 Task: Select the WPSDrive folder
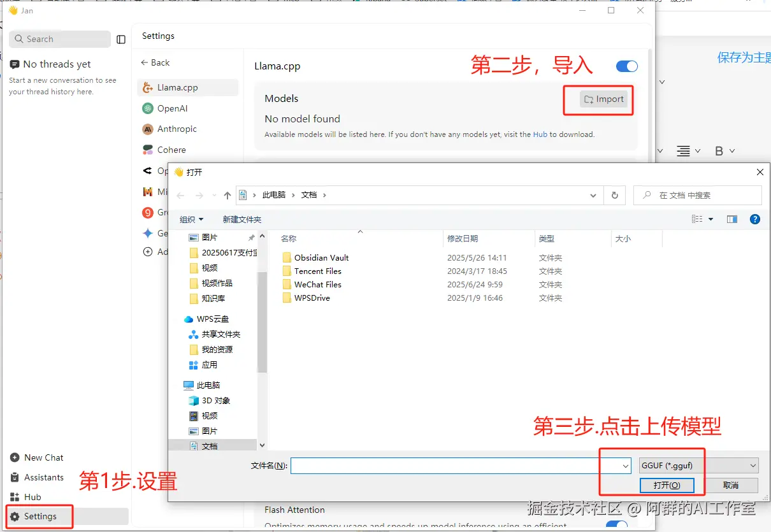coord(306,298)
